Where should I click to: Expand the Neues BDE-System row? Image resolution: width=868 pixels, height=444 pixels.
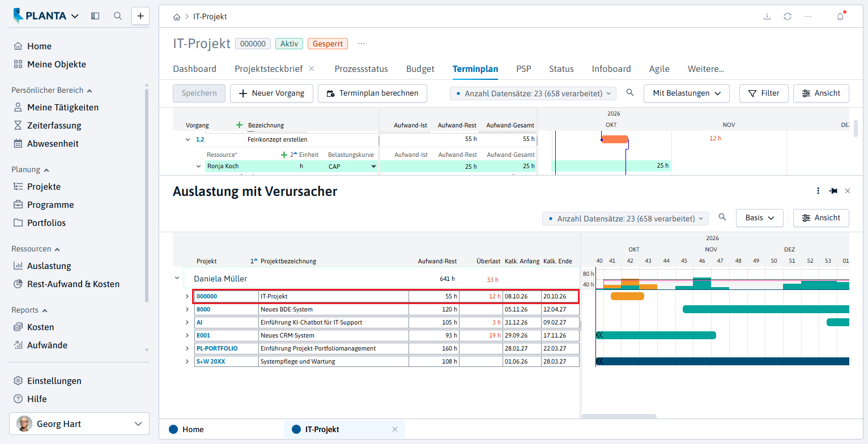pyautogui.click(x=188, y=309)
